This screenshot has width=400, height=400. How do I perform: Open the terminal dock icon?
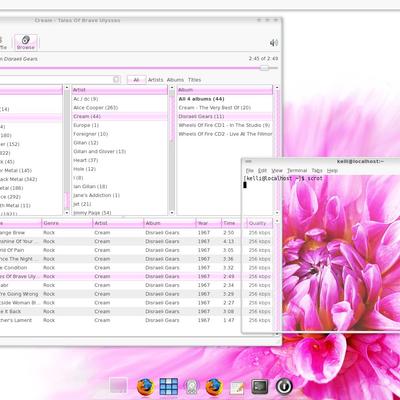[x=259, y=387]
